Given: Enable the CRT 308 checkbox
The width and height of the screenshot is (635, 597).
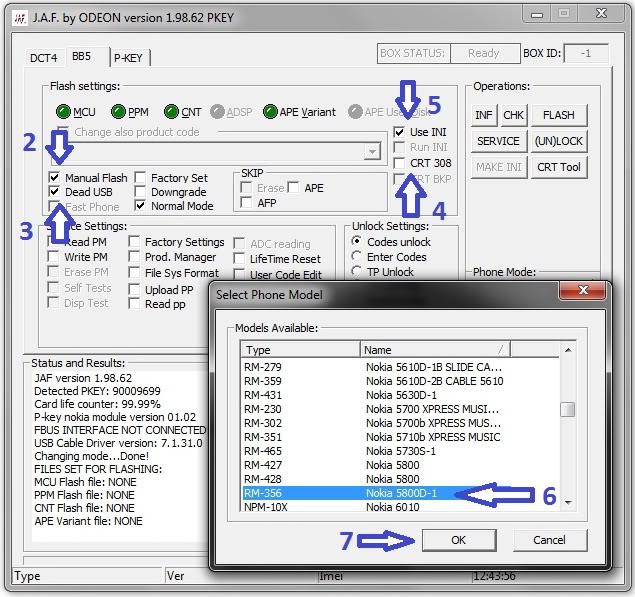Looking at the screenshot, I should (399, 163).
